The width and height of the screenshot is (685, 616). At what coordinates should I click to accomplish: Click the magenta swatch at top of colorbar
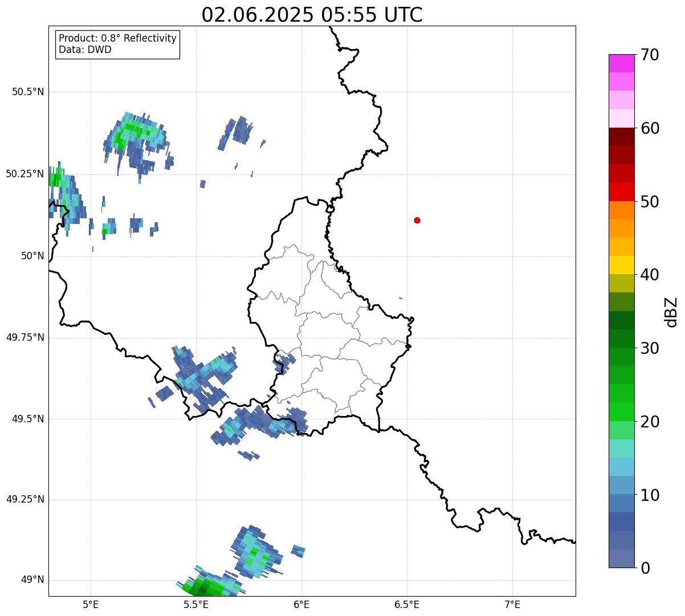[x=621, y=63]
